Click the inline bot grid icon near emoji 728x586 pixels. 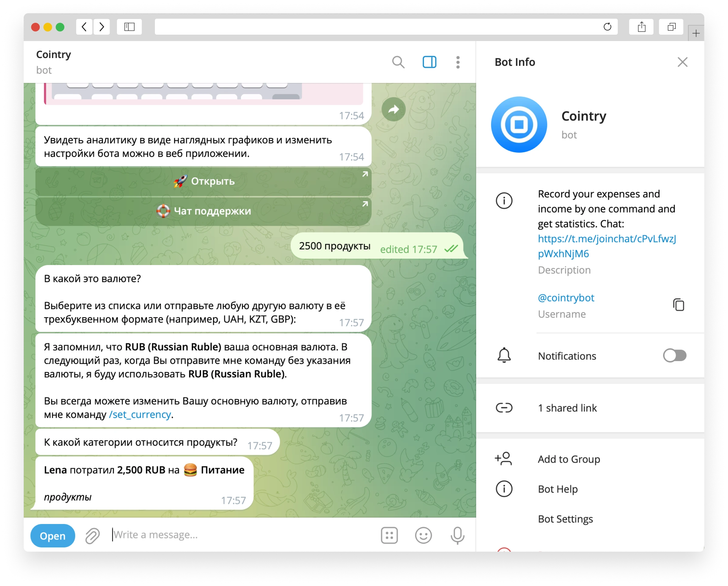click(389, 535)
